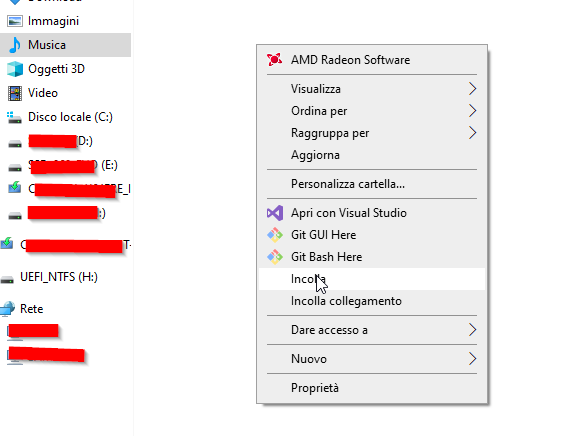This screenshot has height=436, width=576.
Task: Click the Git Bash Here icon
Action: (274, 257)
